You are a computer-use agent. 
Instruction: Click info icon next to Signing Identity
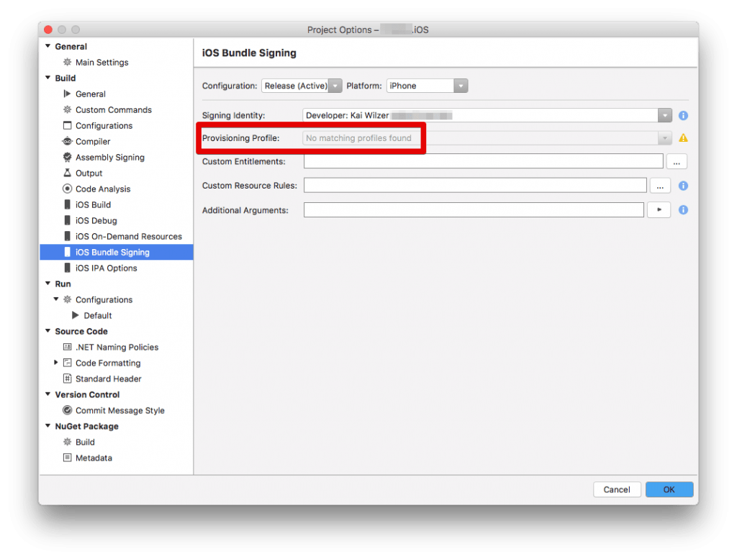point(683,115)
